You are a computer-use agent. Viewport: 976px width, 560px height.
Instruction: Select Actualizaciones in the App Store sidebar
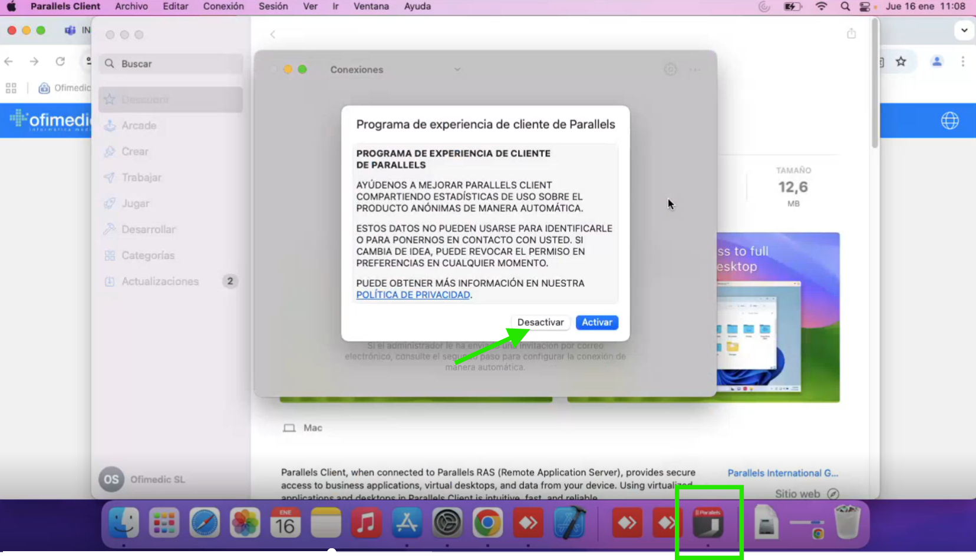[x=160, y=281]
